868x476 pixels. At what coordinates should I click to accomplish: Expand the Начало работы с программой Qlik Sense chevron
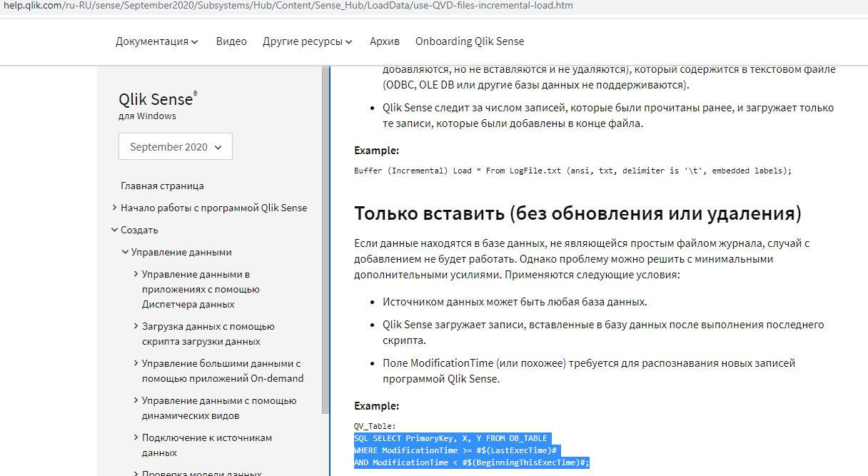[x=115, y=208]
